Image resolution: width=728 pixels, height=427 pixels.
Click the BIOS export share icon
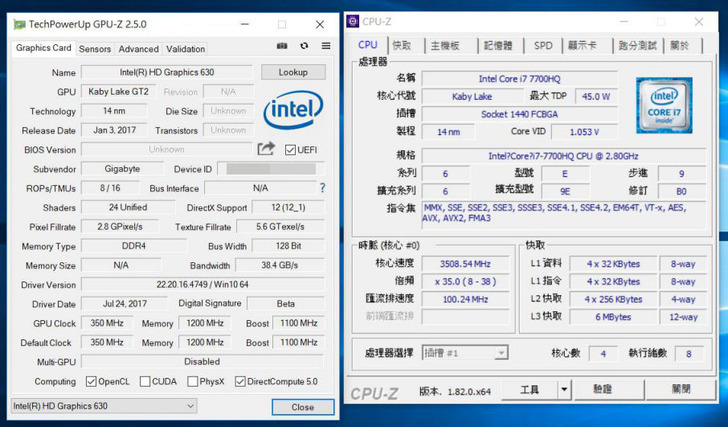[266, 149]
